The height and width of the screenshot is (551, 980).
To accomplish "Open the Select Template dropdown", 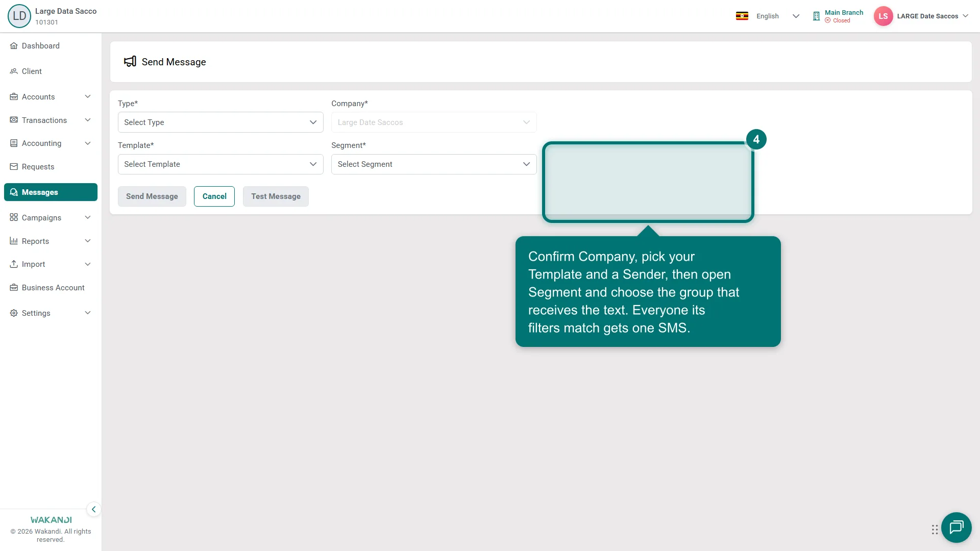I will coord(220,164).
